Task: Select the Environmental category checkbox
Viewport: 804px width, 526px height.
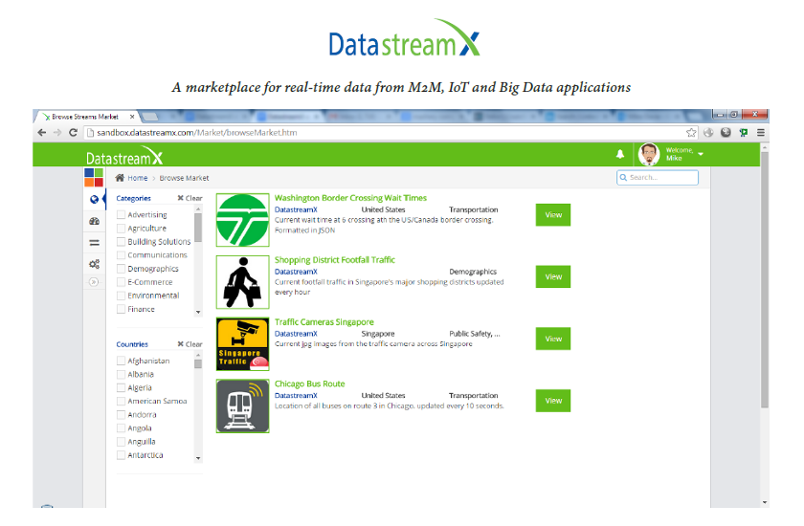Action: (x=121, y=295)
